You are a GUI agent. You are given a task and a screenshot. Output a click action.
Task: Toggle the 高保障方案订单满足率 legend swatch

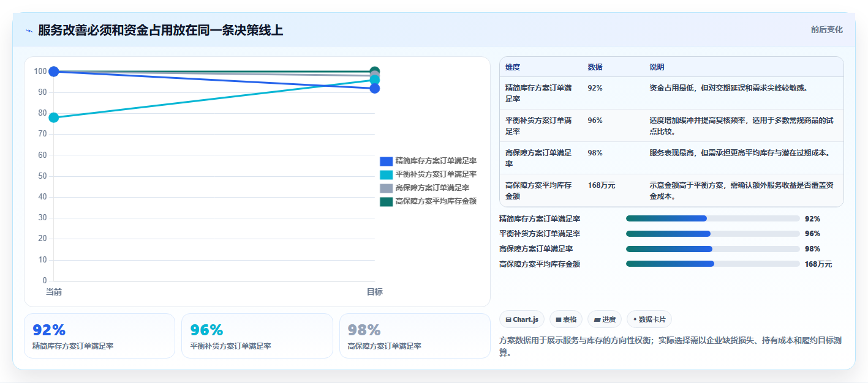coord(386,188)
